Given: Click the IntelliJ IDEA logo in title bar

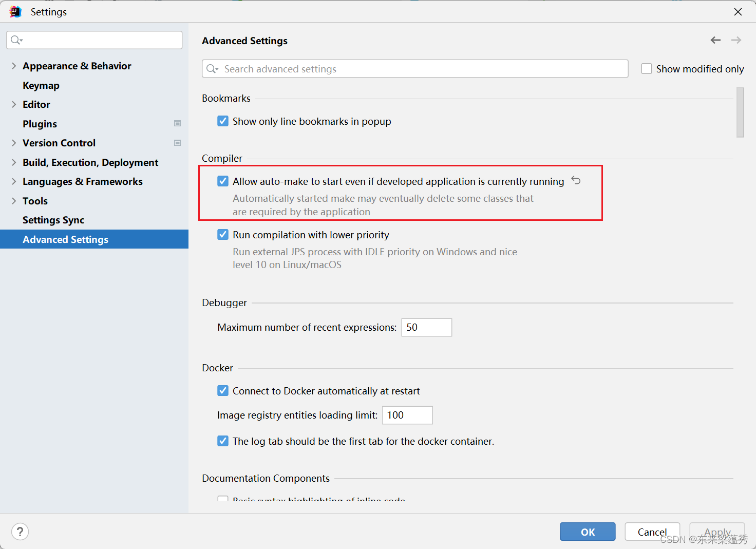Looking at the screenshot, I should (15, 11).
